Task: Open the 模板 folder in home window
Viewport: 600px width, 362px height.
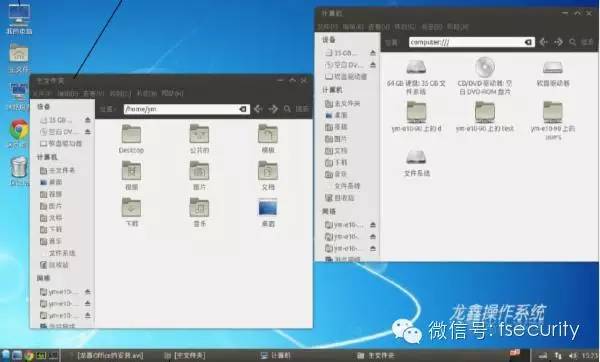Action: (x=268, y=139)
